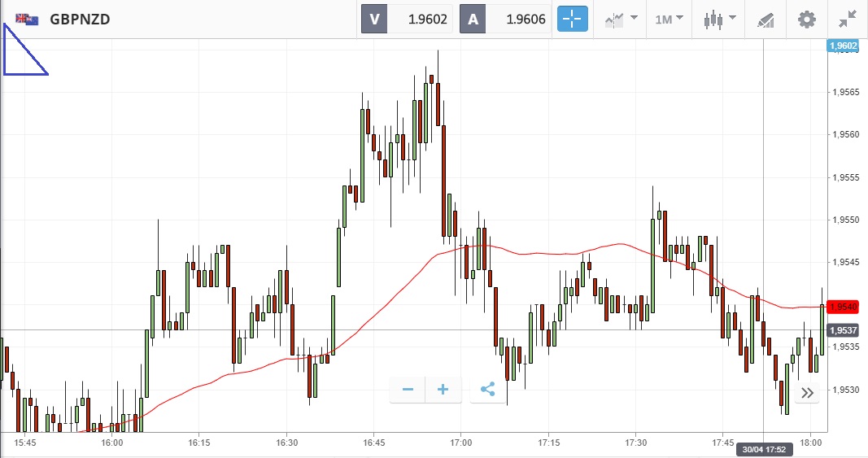Click the collapse chart arrows icon
Image resolution: width=868 pixels, height=458 pixels.
848,20
